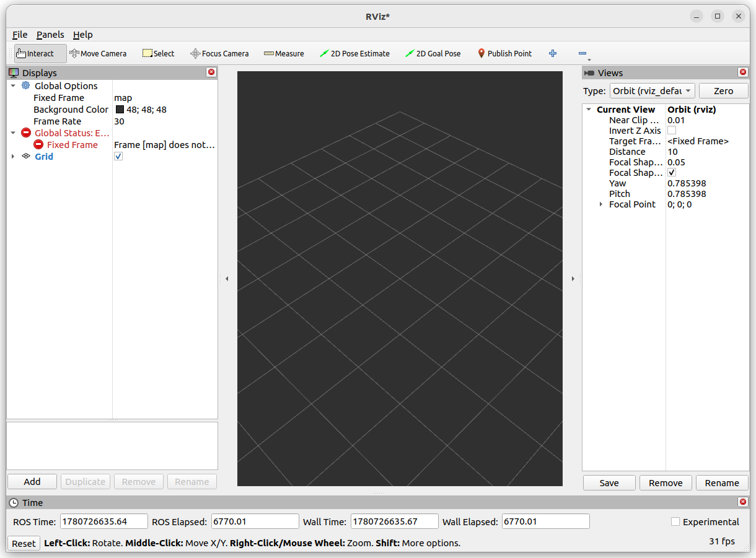Open the Panels menu

pyautogui.click(x=50, y=35)
